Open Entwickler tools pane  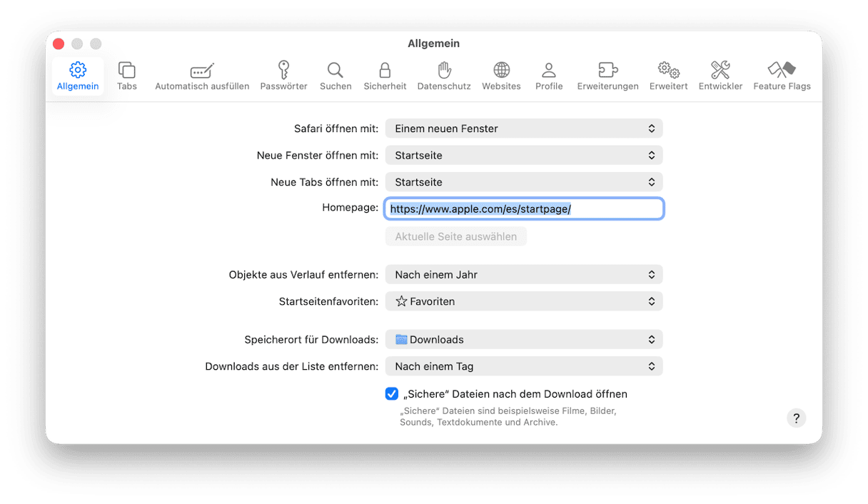(720, 76)
